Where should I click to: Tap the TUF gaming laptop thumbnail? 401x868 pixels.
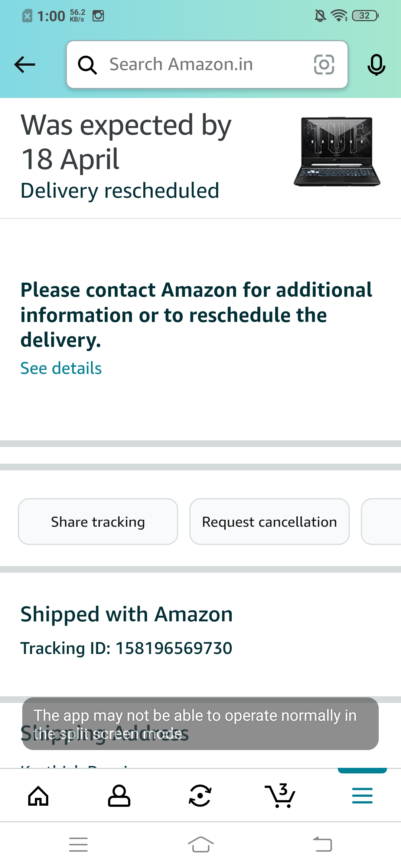(x=337, y=151)
